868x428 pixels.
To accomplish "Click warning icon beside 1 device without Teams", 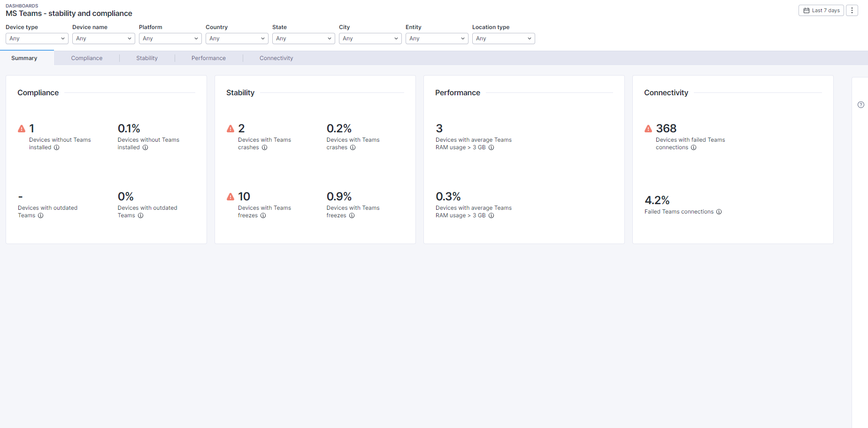I will tap(22, 129).
